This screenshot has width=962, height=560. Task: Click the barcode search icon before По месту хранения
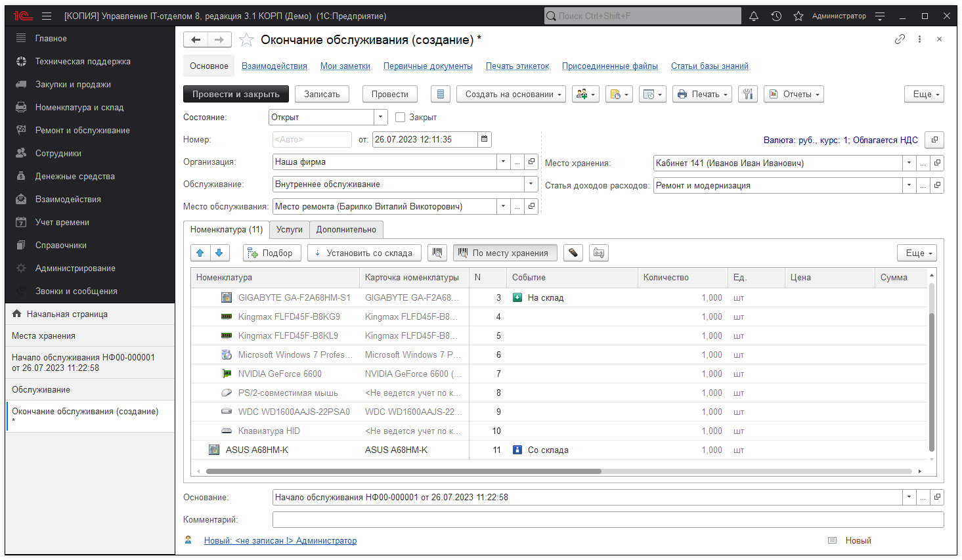(x=437, y=253)
